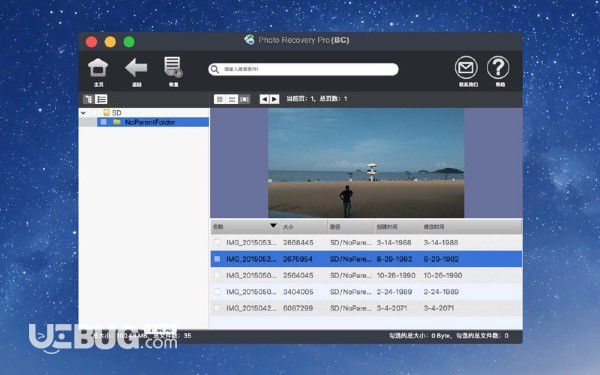Click the back arrow toolbar icon
Image resolution: width=600 pixels, height=375 pixels.
click(136, 68)
